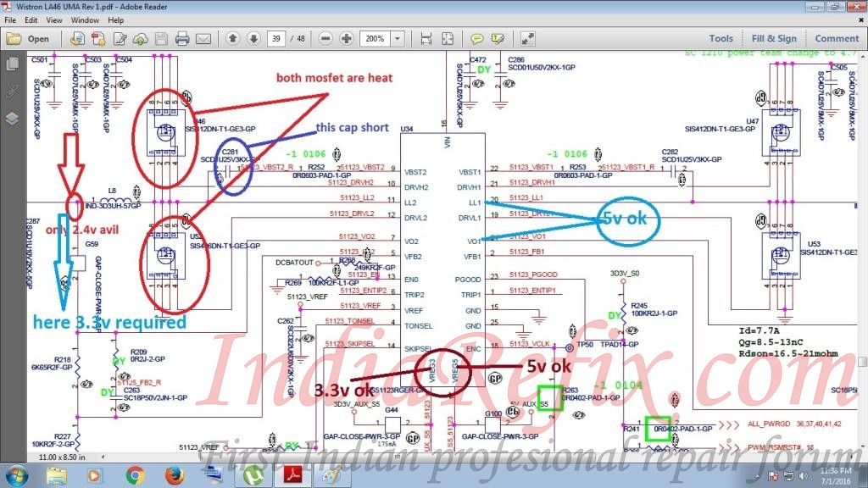Open the Edit menu
868x488 pixels.
coord(31,20)
